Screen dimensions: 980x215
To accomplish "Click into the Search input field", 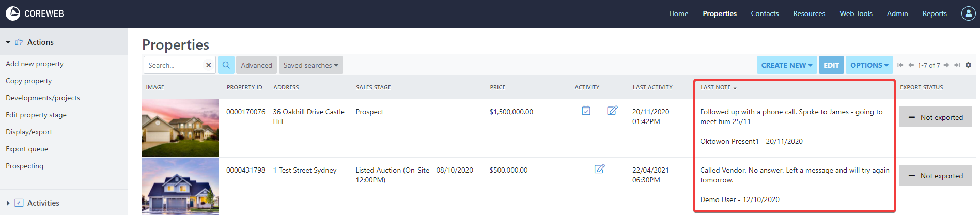I will click(x=174, y=65).
